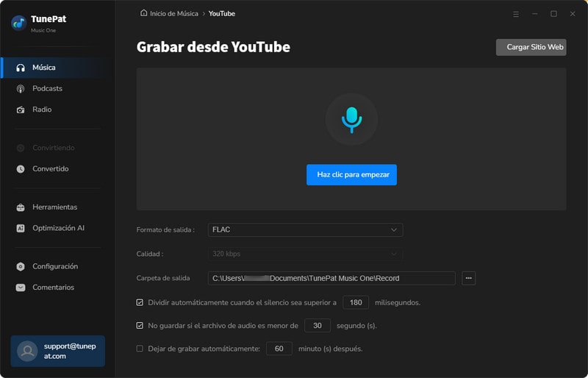Click the Configuración gear icon
Viewport: 588px width, 378px height.
[21, 266]
